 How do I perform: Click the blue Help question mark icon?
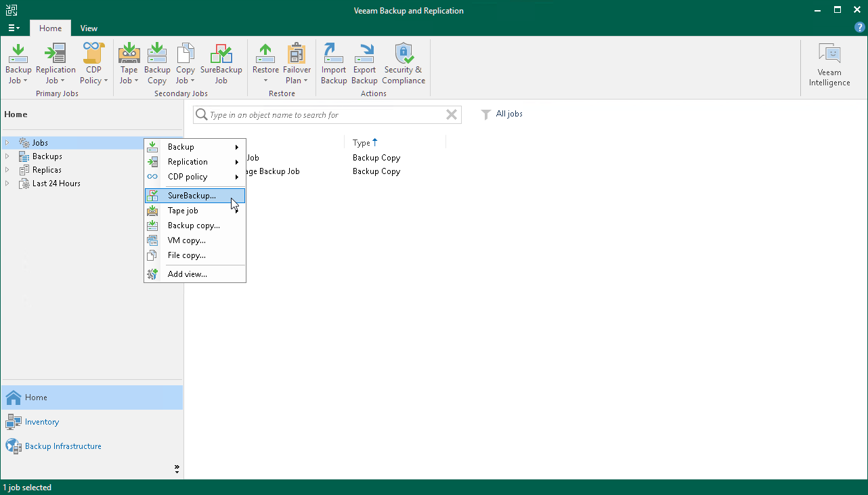tap(859, 28)
